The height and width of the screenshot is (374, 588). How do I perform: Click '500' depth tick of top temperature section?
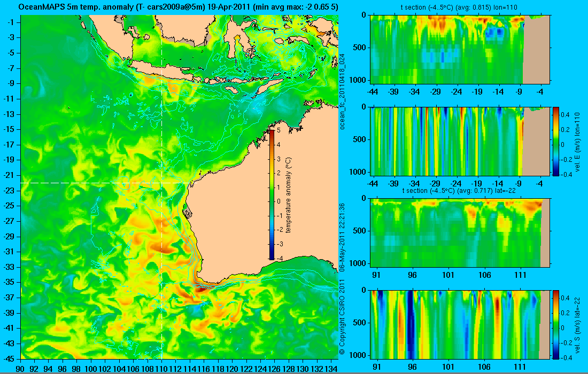pos(359,48)
